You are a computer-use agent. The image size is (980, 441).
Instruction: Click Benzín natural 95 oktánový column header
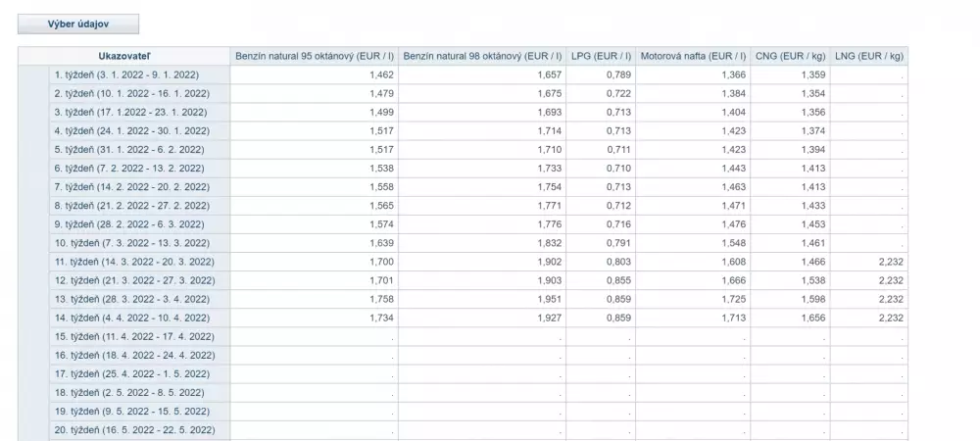(314, 56)
